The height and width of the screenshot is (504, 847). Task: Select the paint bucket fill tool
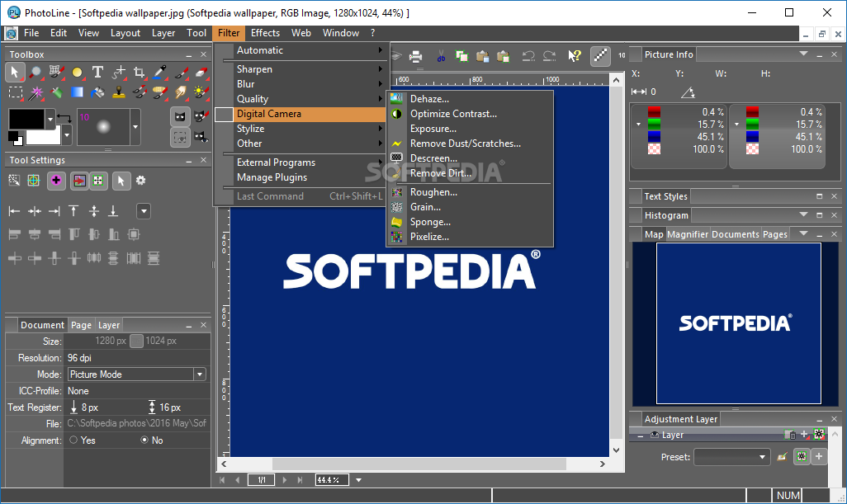point(97,93)
